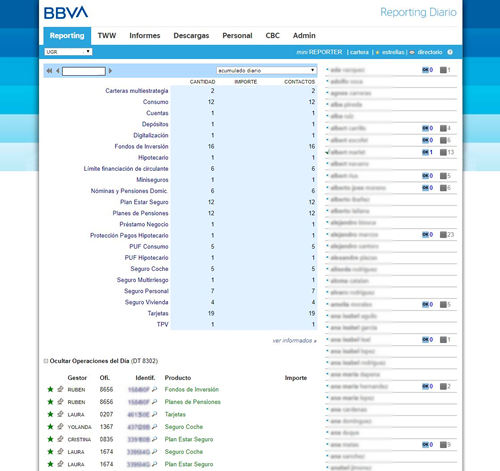Click the BBVA logo
Screen dimensions: 500x471
(x=66, y=13)
